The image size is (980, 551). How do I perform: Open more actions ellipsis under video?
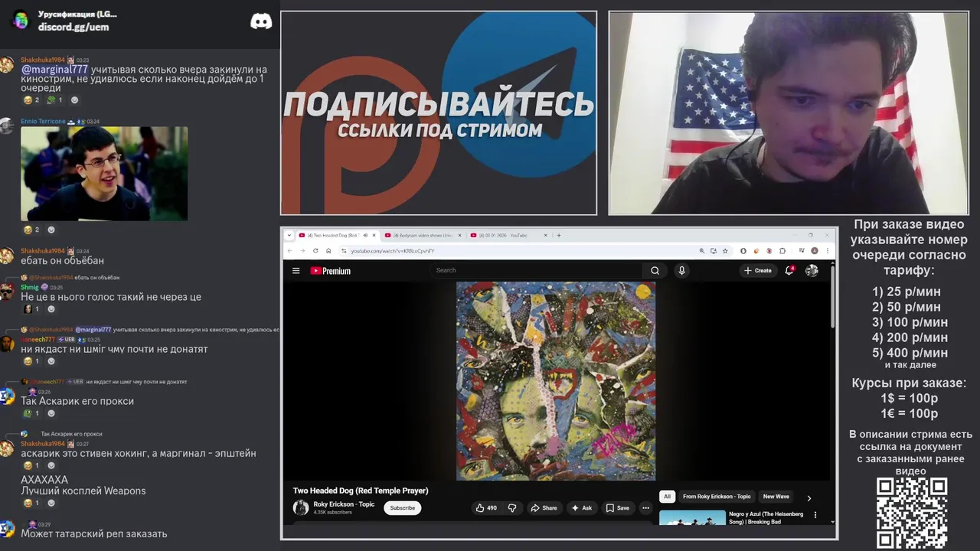pos(645,507)
